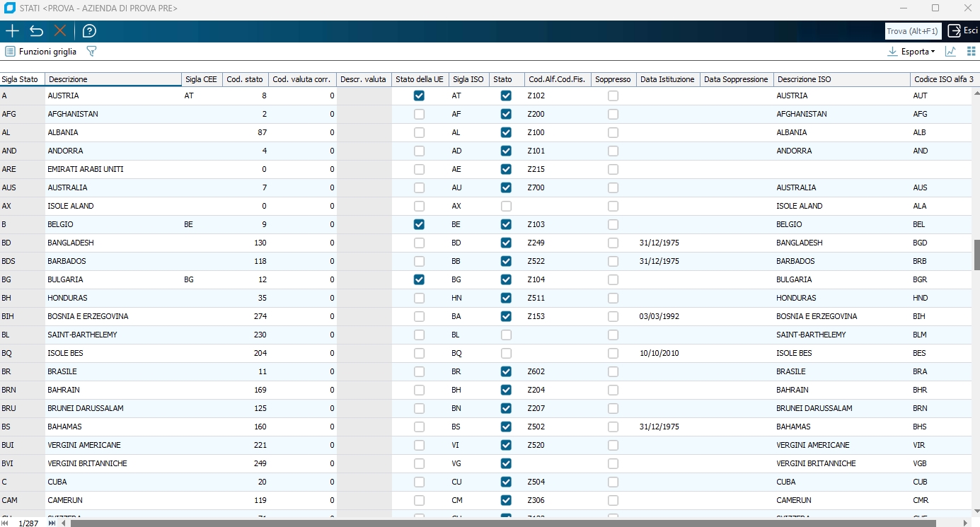Click the 'Cod. stato' column header

point(245,79)
